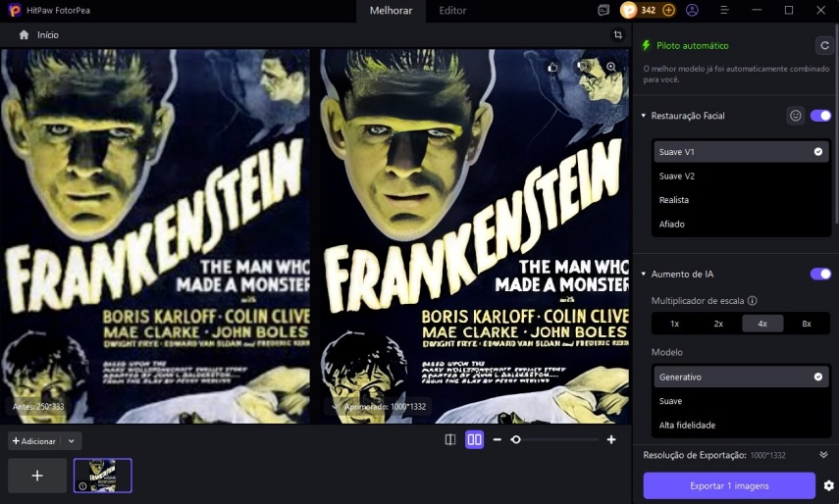The width and height of the screenshot is (839, 504).
Task: Open the user account profile icon
Action: point(693,10)
